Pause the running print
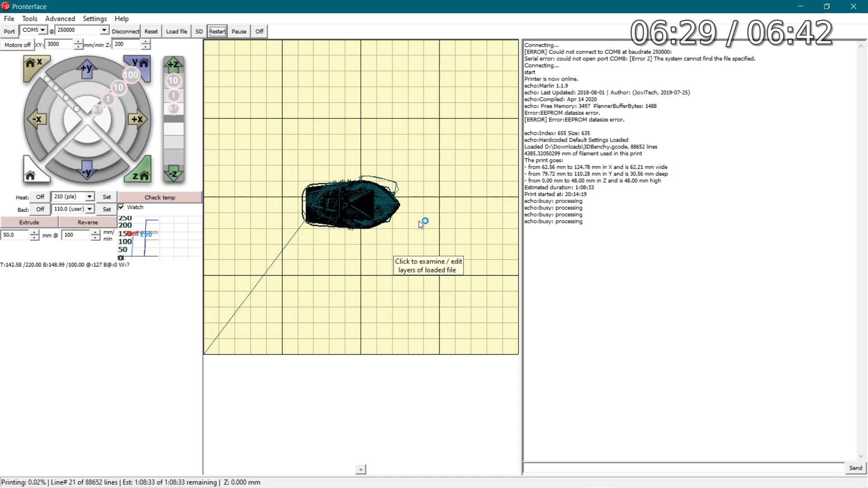868x488 pixels. coord(239,31)
